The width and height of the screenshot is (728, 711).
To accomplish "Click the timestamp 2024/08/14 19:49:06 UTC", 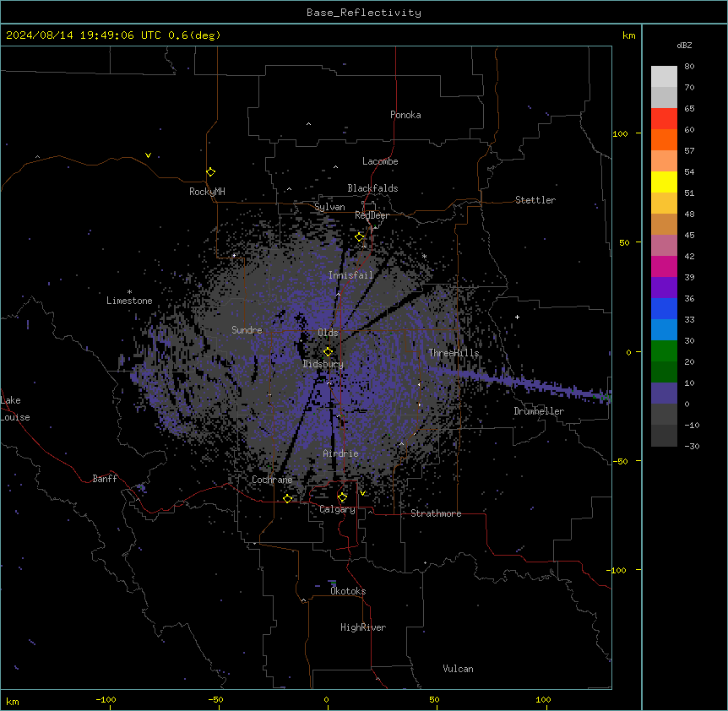I will (x=83, y=35).
